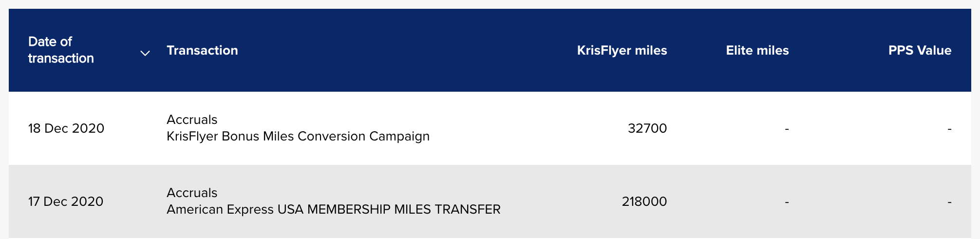Click the Accruals label in 17 Dec row
980x239 pixels.
(192, 193)
